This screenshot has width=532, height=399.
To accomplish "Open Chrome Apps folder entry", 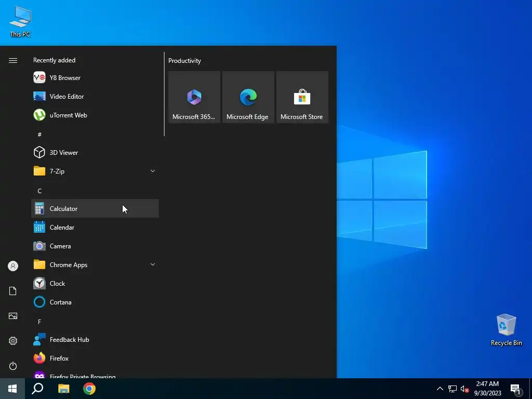I will point(95,264).
